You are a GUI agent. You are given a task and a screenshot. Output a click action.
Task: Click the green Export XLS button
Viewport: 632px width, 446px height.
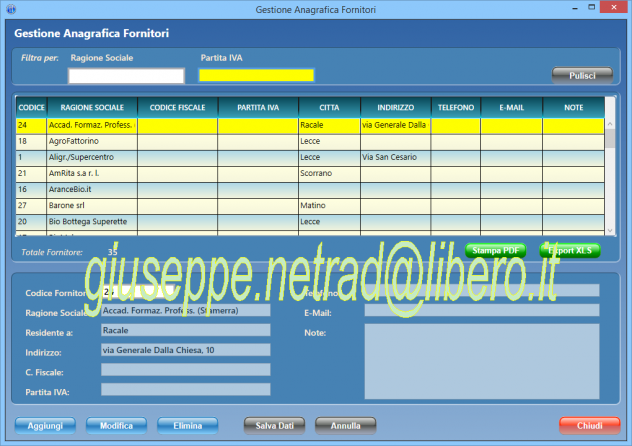click(x=570, y=251)
